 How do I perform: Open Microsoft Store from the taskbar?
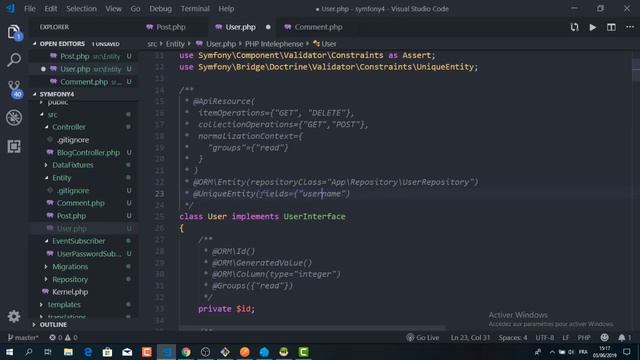click(107, 352)
